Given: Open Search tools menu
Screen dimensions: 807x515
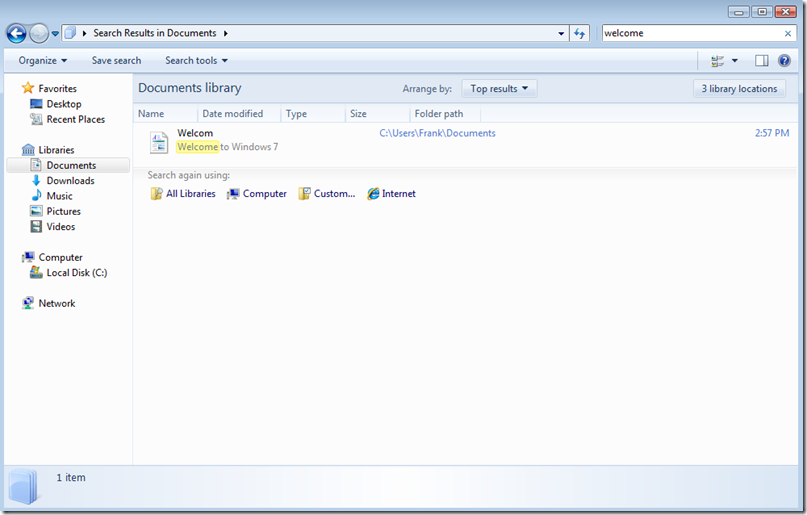Looking at the screenshot, I should 196,60.
